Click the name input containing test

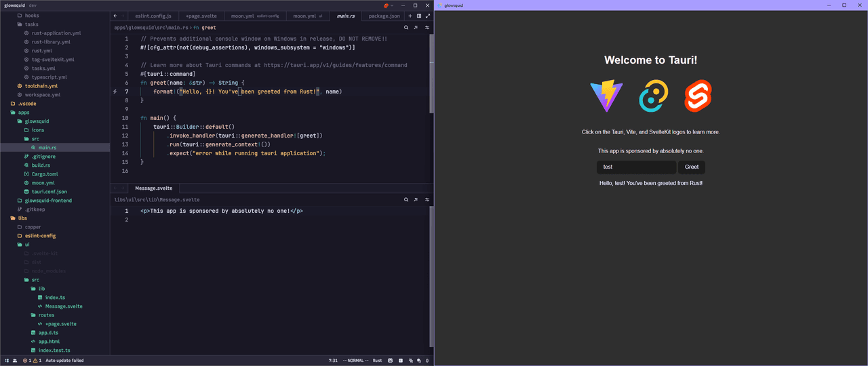tap(635, 167)
